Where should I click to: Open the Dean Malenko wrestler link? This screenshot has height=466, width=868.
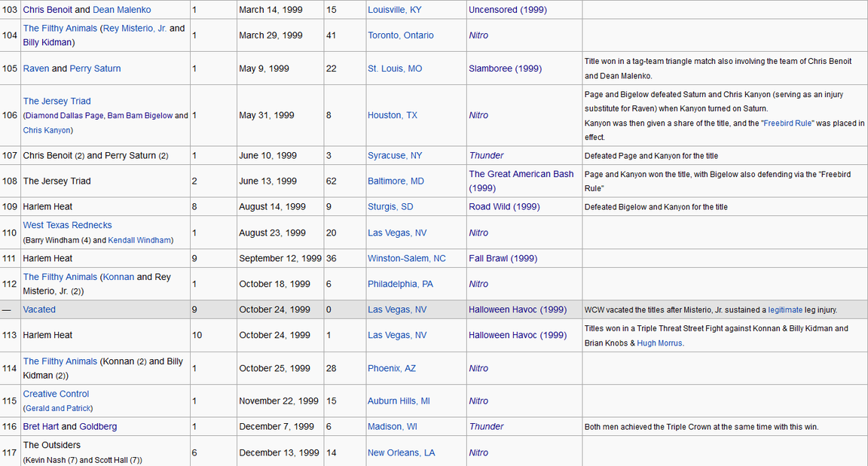click(122, 10)
